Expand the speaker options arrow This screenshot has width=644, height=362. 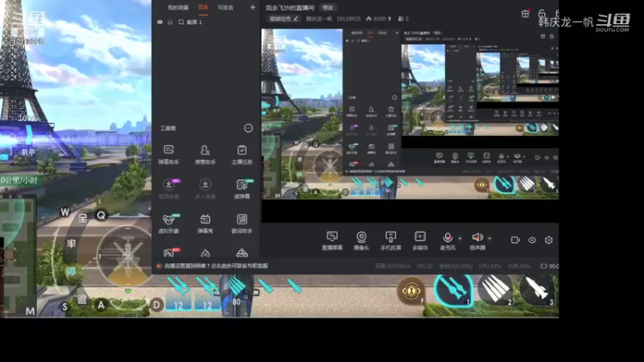(489, 238)
